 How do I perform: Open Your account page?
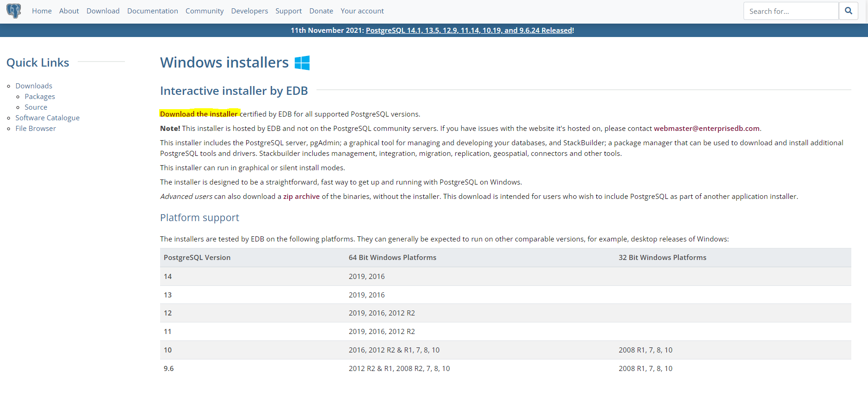coord(362,11)
